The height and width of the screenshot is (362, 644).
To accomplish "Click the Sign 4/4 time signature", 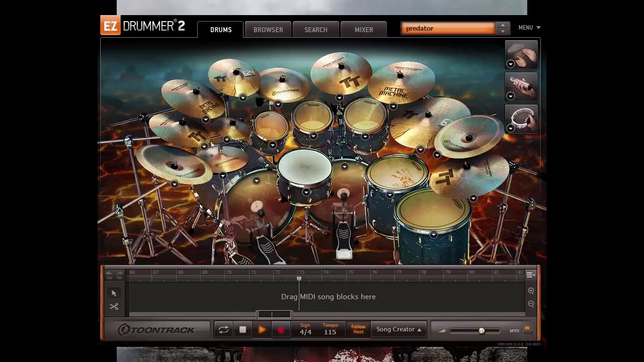I will point(305,329).
